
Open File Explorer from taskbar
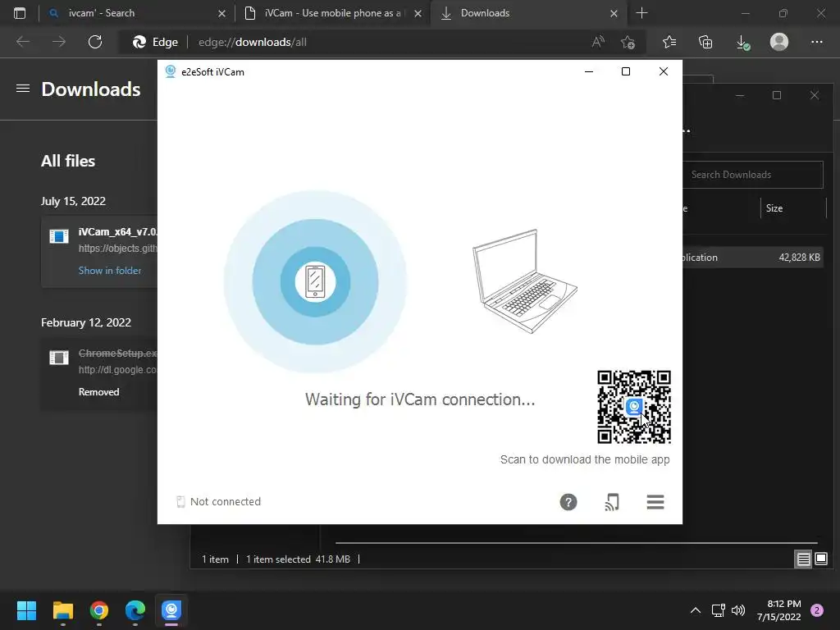[62, 610]
